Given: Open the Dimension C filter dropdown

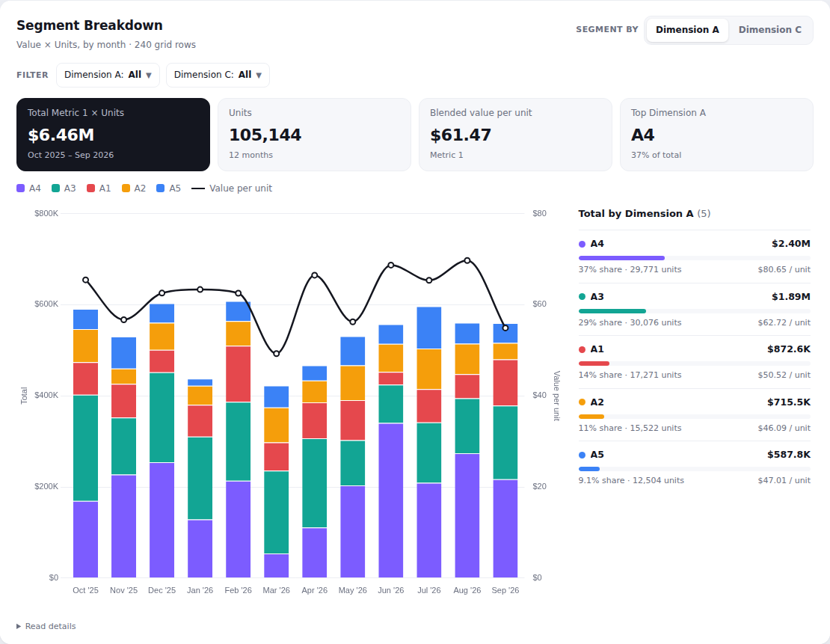Looking at the screenshot, I should point(218,75).
